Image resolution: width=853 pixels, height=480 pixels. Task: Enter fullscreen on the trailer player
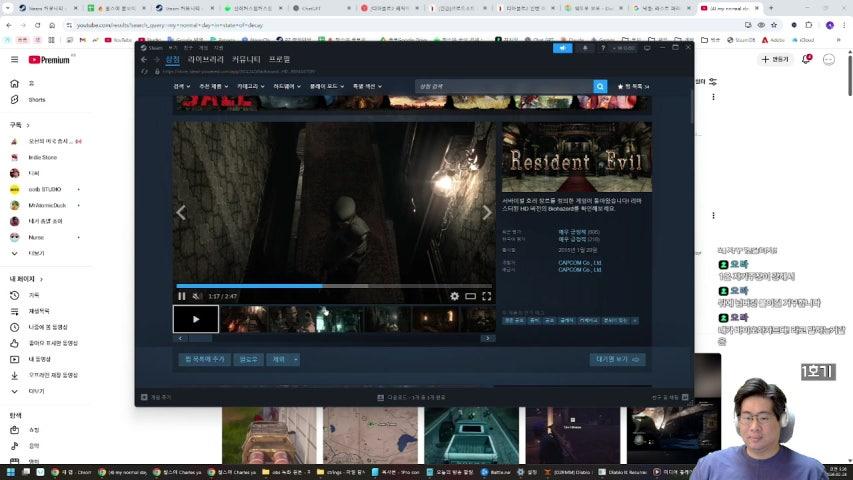[487, 296]
